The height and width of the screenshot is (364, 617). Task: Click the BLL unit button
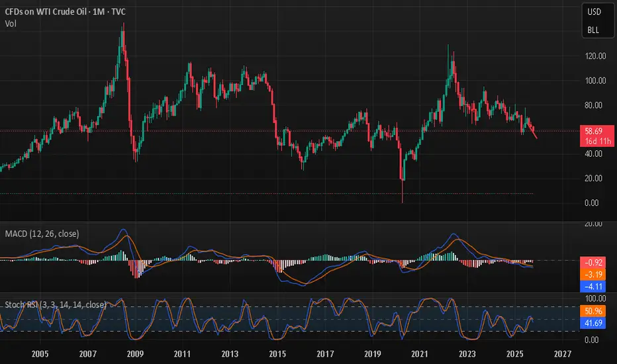pyautogui.click(x=594, y=30)
